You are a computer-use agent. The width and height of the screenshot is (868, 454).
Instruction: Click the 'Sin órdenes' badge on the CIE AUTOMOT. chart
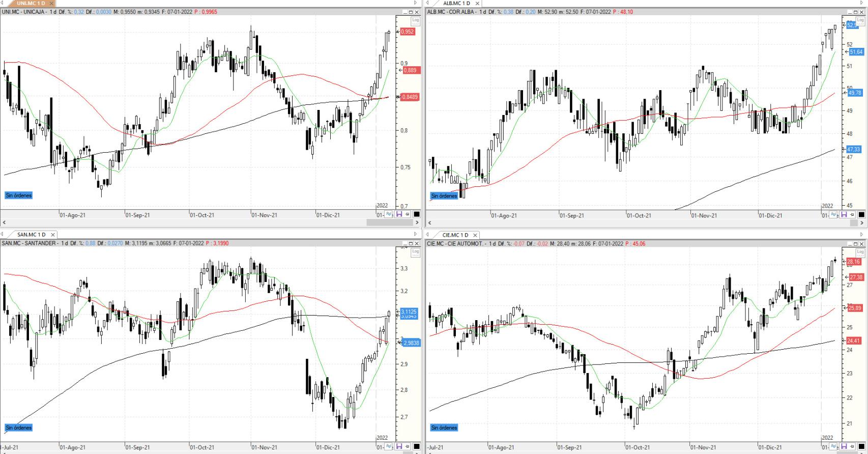[x=444, y=428]
